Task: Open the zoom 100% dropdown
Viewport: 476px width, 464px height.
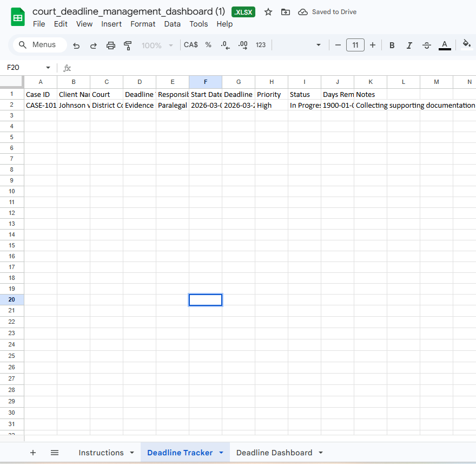Action: tap(157, 45)
